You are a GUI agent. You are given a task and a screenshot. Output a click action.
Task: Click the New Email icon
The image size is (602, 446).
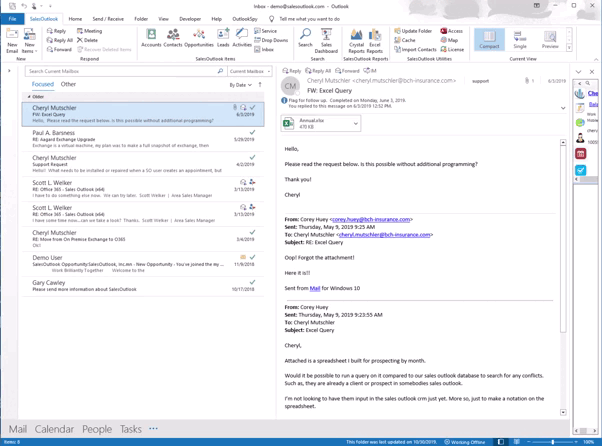click(12, 40)
